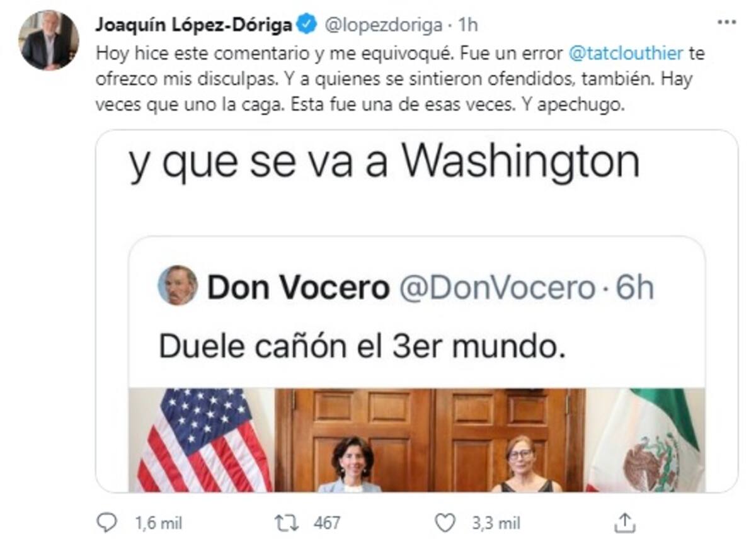Open the three-dot more options menu
The width and height of the screenshot is (756, 546).
727,22
